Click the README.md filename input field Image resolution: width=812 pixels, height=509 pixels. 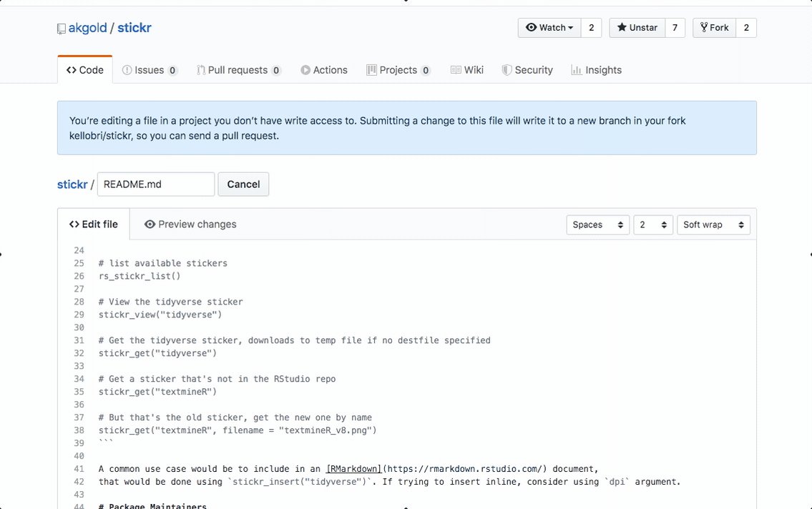click(x=156, y=184)
